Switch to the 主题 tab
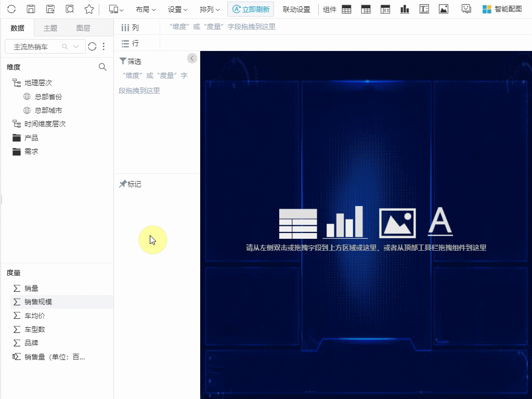The height and width of the screenshot is (399, 532). point(50,28)
